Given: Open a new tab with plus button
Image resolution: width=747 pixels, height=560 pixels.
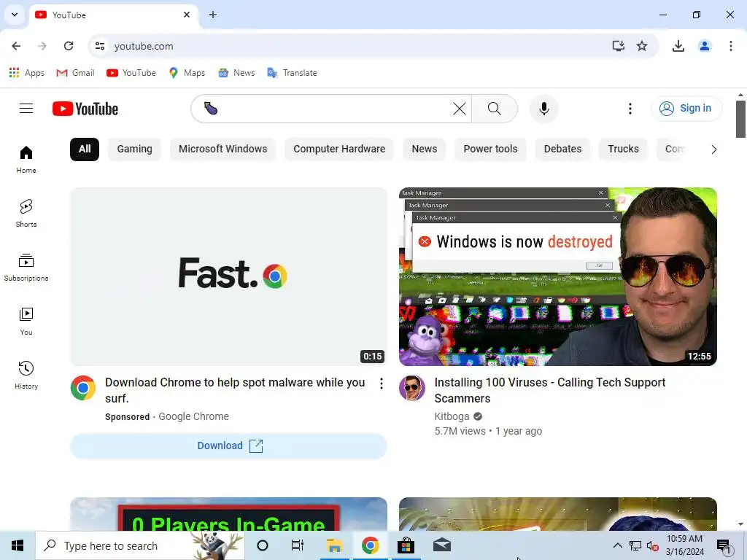Looking at the screenshot, I should tap(213, 15).
